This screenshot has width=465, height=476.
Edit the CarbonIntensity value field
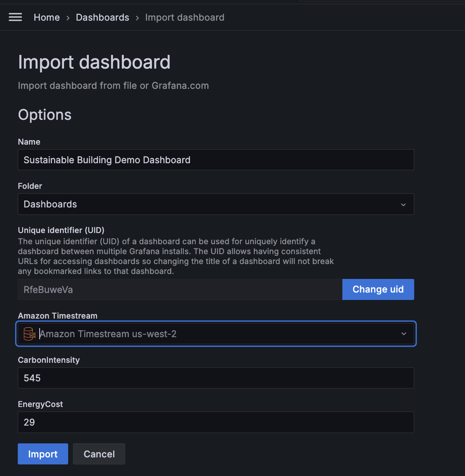click(x=216, y=378)
